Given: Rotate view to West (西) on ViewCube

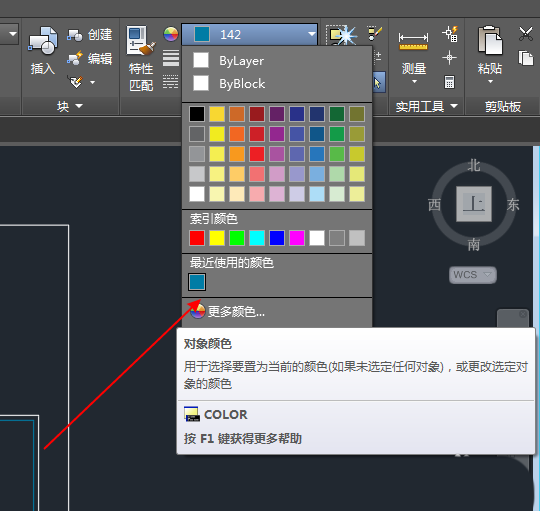Looking at the screenshot, I should [x=435, y=205].
